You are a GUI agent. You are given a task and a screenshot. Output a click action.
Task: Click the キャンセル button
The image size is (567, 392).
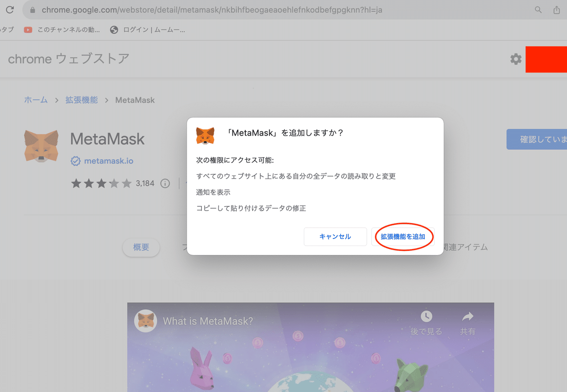point(335,237)
